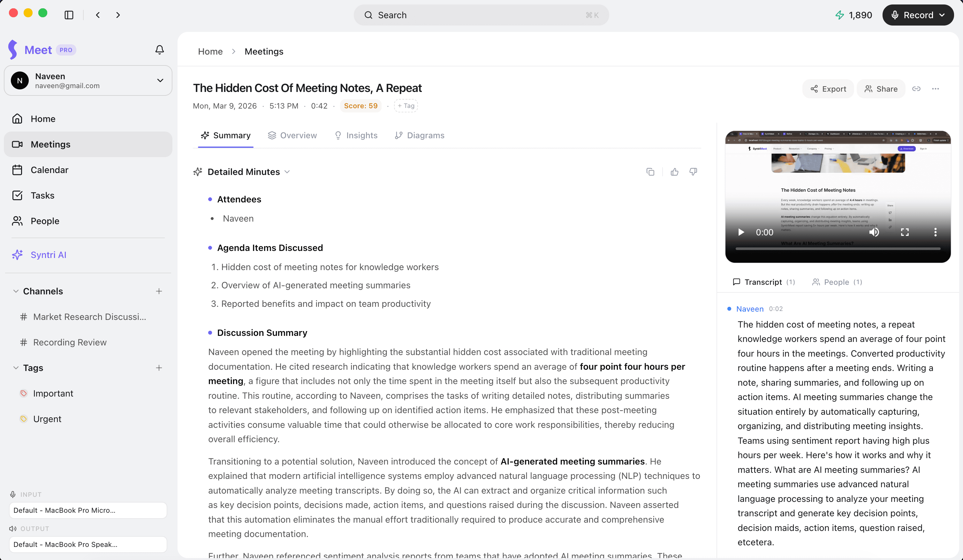Switch to the Diagrams tab

(420, 135)
